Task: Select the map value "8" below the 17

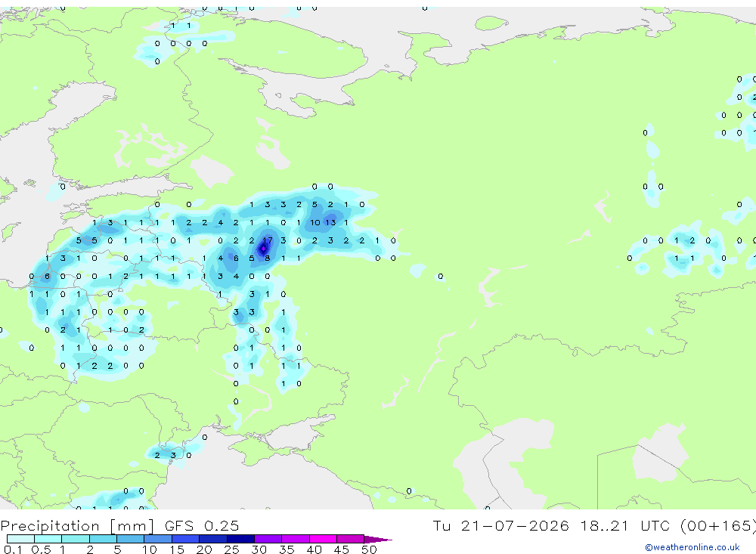Action: coord(268,258)
